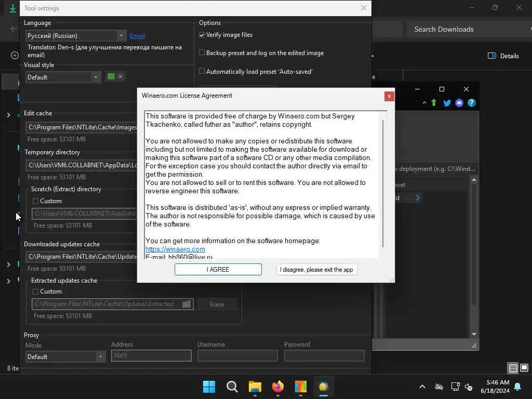
Task: Close the Winaero License Agreement with the red X
Action: coord(389,96)
